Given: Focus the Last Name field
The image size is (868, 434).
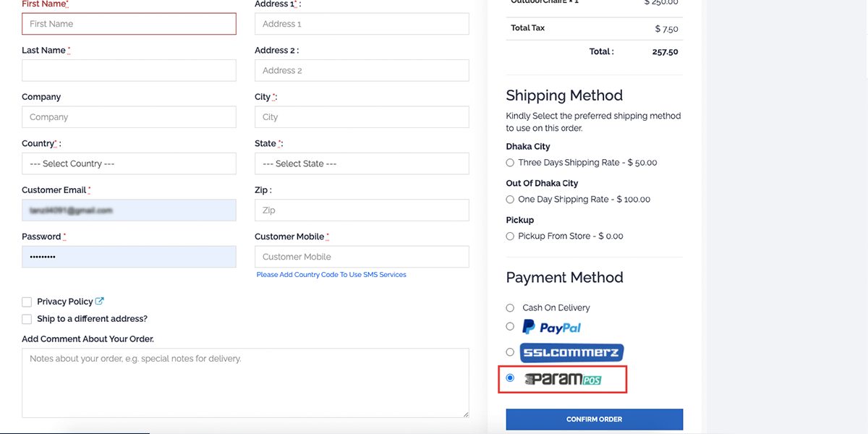Looking at the screenshot, I should point(129,70).
